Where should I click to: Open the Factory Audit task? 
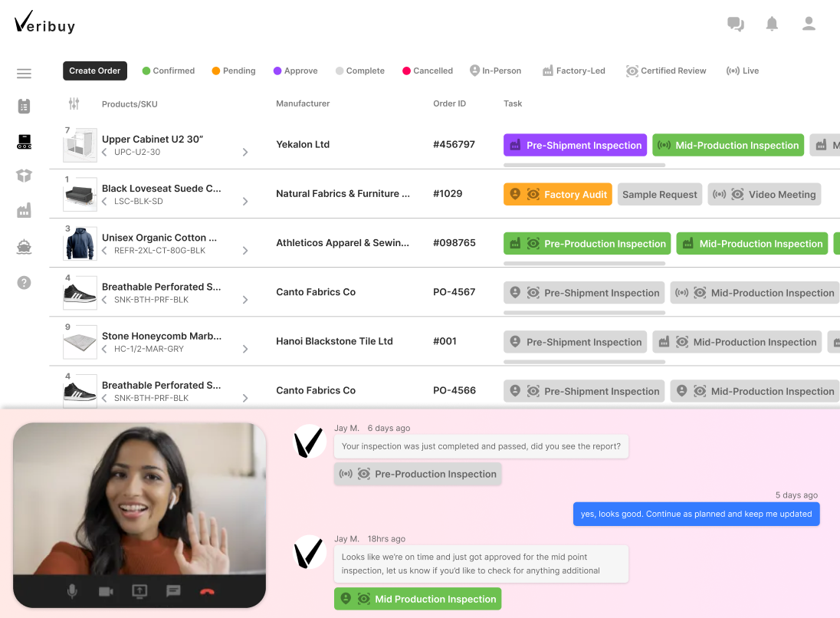(x=557, y=195)
